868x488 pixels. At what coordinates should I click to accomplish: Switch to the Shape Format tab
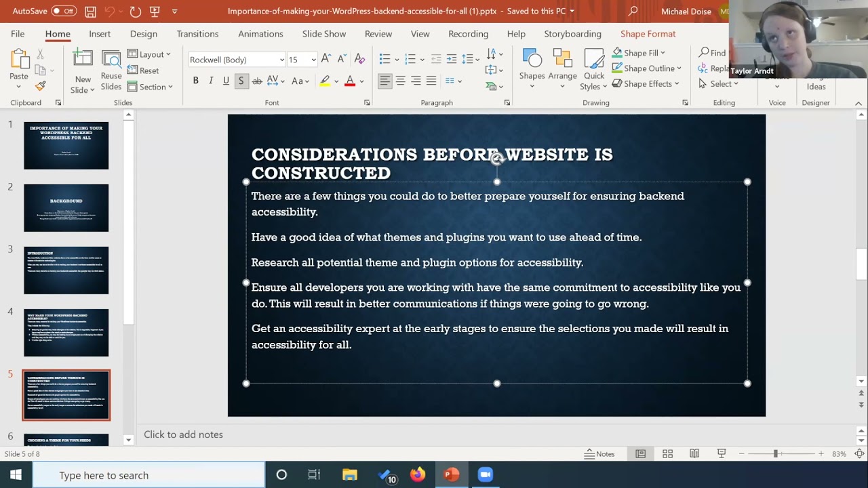point(648,34)
